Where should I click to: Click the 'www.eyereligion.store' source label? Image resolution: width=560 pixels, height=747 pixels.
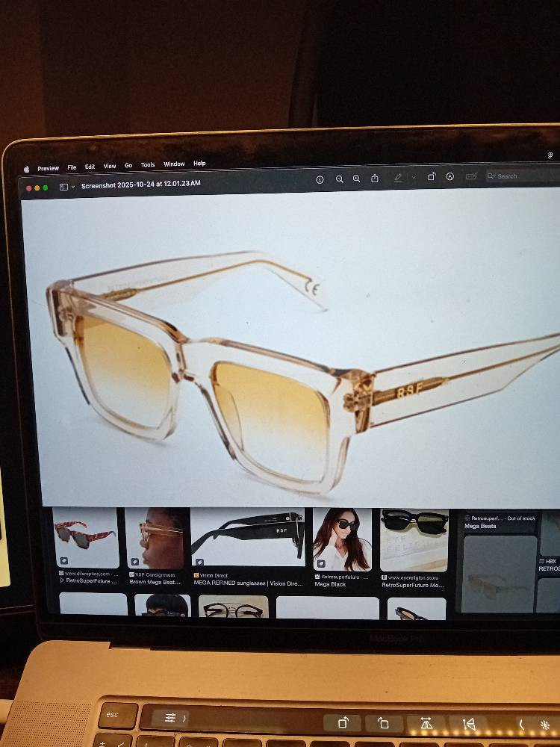pos(413,577)
